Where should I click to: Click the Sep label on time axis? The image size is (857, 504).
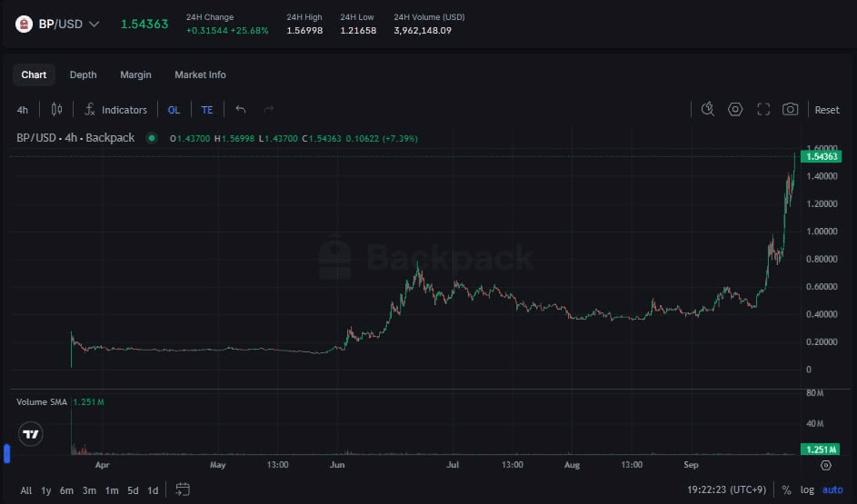691,465
